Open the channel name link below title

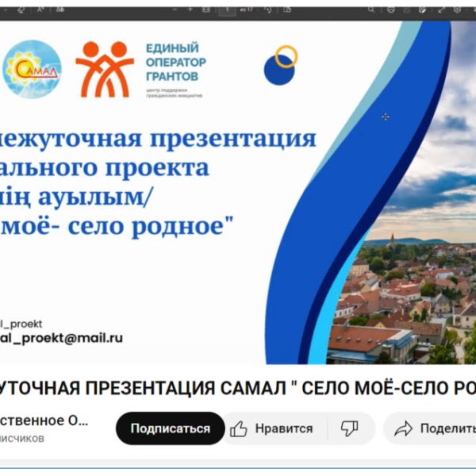point(44,420)
